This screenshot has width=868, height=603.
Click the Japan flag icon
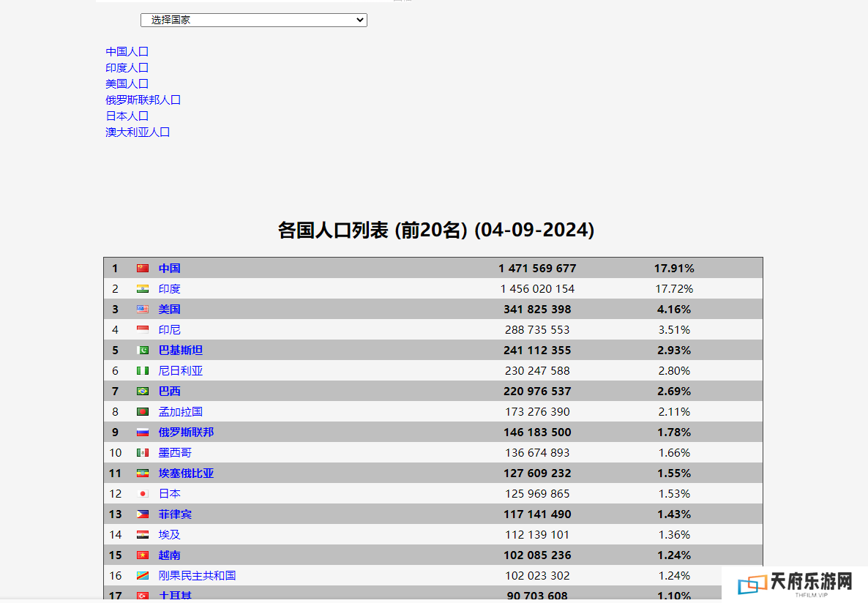[x=143, y=493]
